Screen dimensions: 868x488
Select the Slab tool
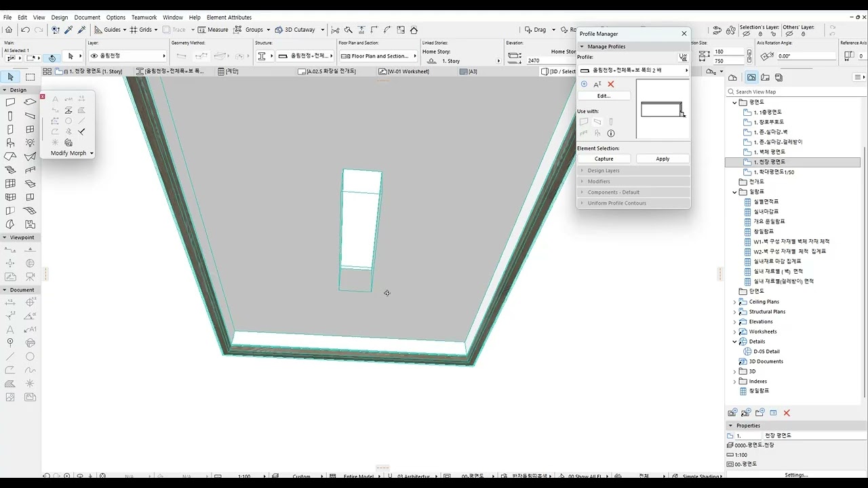(x=30, y=102)
